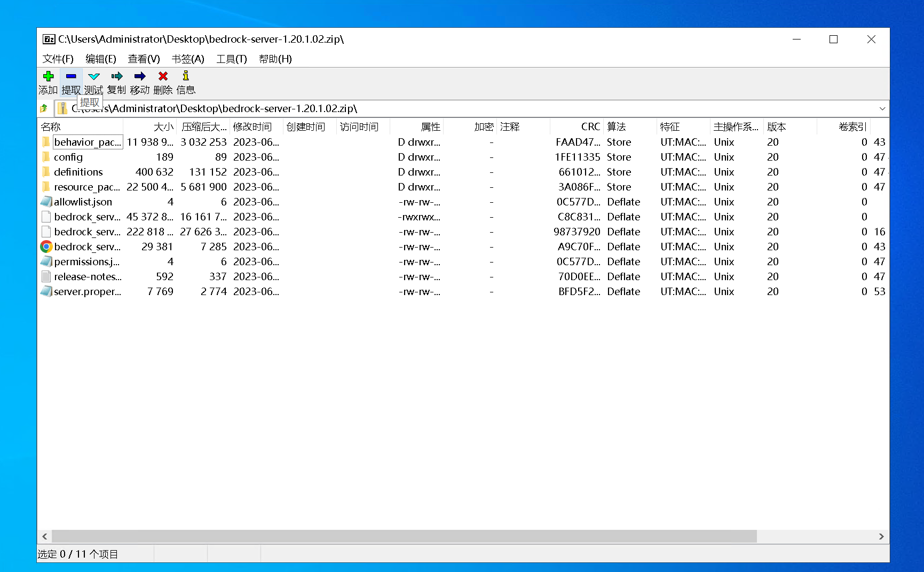Click the Test (测试) toolbar icon
Image resolution: width=924 pixels, height=572 pixels.
click(x=94, y=76)
